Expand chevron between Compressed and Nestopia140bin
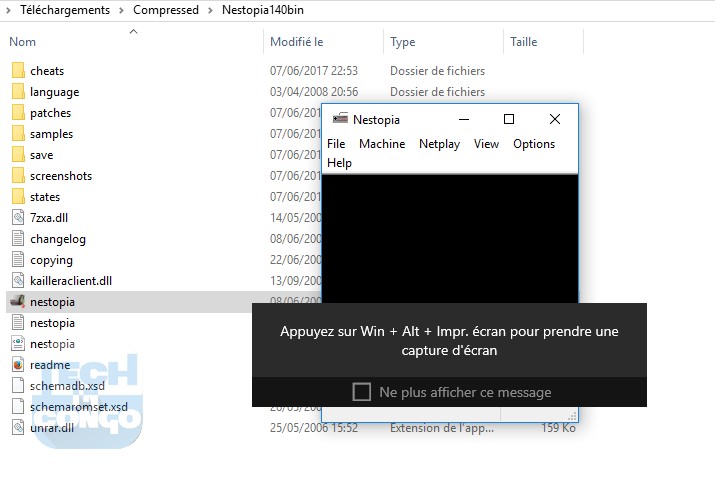Image resolution: width=715 pixels, height=477 pixels. 210,10
